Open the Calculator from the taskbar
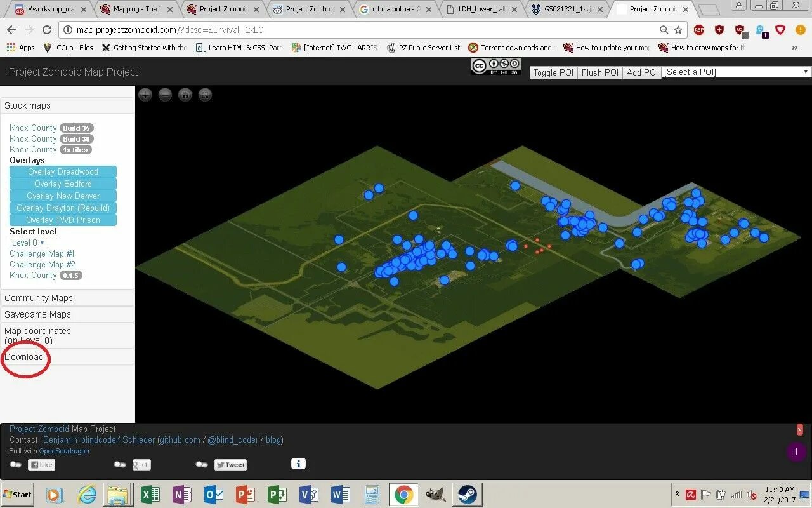Screen dimensions: 812x508 372,494
